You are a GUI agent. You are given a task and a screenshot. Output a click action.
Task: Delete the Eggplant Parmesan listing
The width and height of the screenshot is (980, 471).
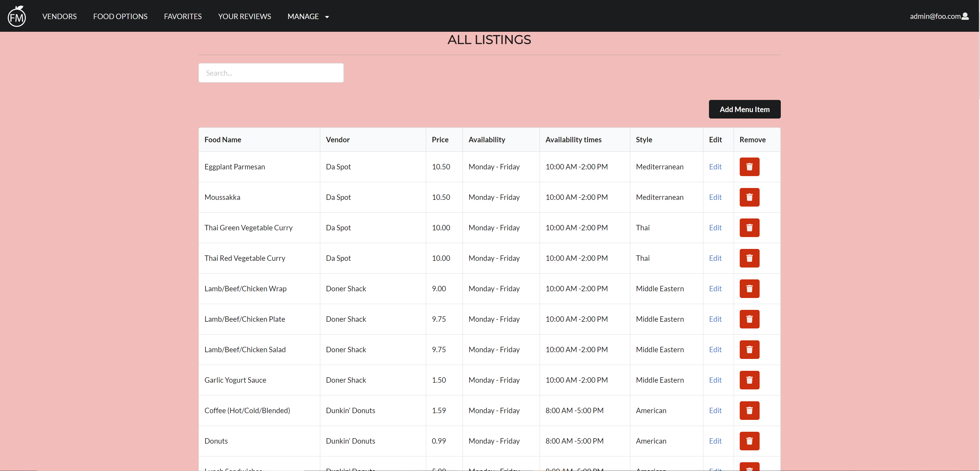[749, 167]
